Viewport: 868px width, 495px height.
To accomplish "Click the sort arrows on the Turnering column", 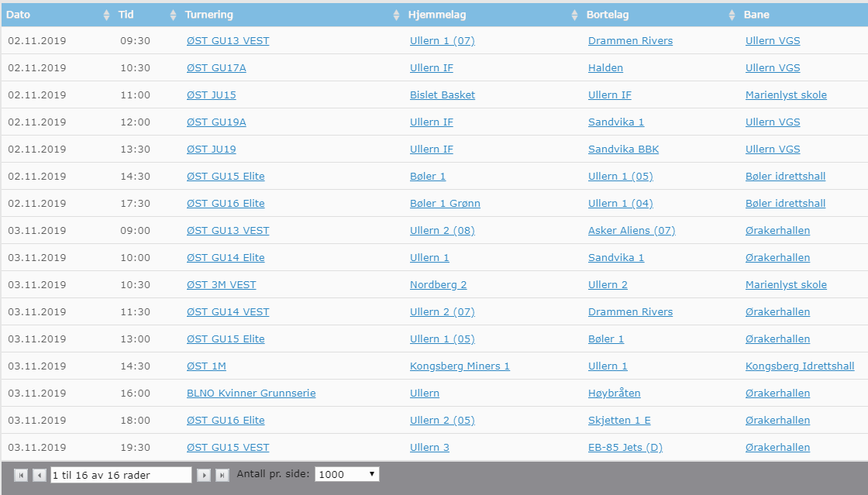I will tap(395, 14).
